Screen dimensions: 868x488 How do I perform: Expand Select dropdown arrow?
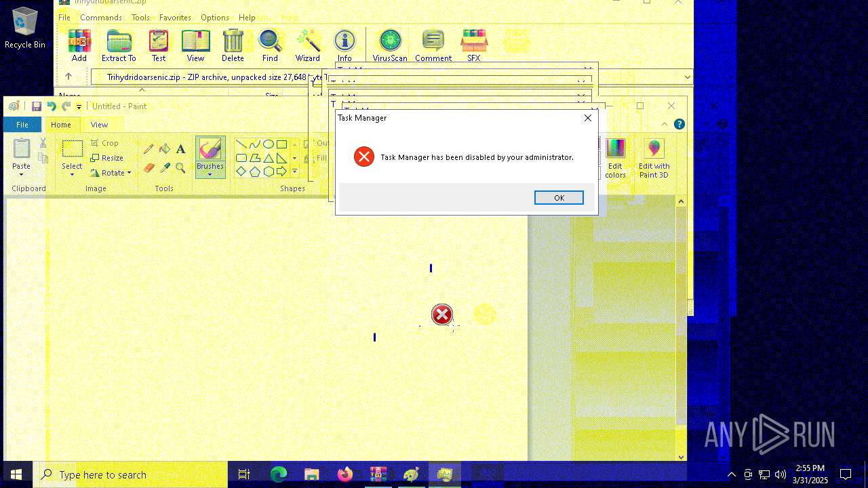click(x=72, y=175)
